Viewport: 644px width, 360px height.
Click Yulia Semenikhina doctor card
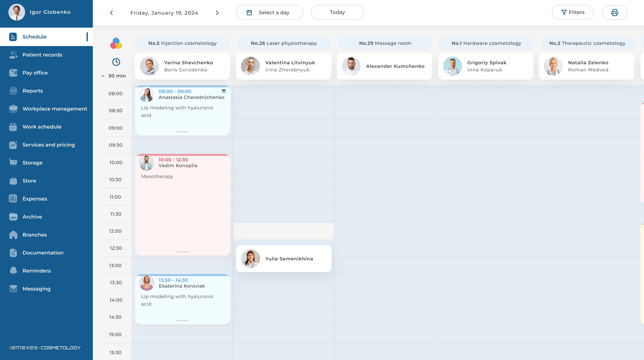(284, 259)
